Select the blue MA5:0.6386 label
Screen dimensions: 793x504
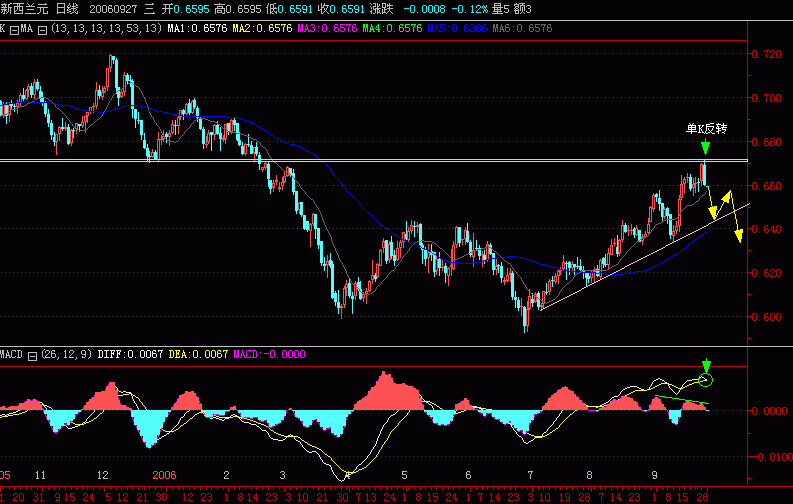(457, 29)
